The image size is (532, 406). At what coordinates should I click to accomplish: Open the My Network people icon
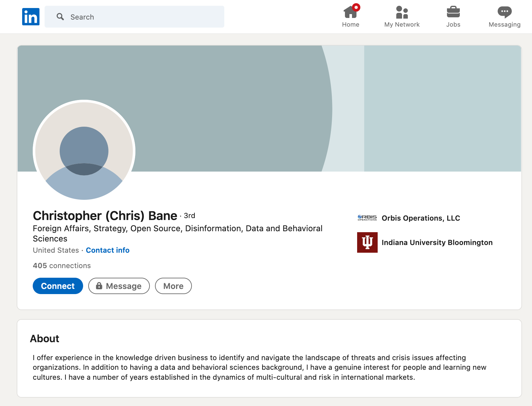click(x=402, y=12)
